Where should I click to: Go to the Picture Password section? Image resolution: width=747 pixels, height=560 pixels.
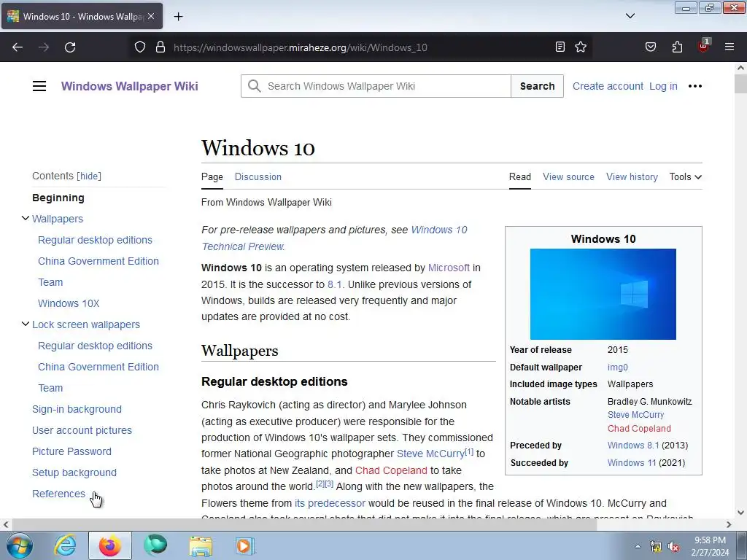tap(71, 451)
